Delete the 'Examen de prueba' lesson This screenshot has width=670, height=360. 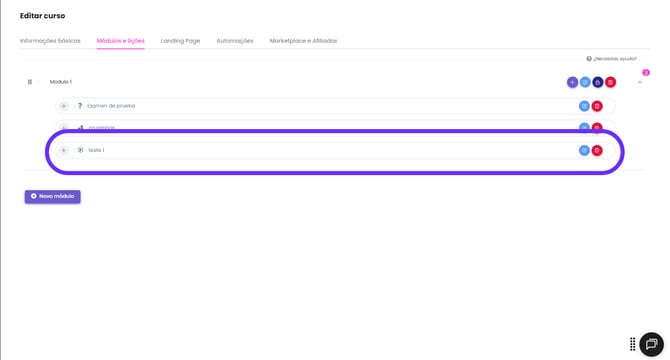click(x=597, y=106)
